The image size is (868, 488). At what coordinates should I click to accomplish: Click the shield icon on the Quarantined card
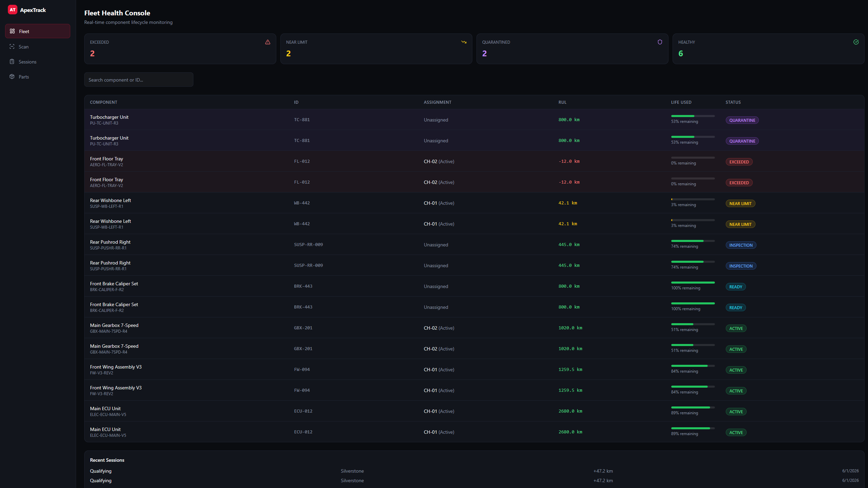click(660, 42)
